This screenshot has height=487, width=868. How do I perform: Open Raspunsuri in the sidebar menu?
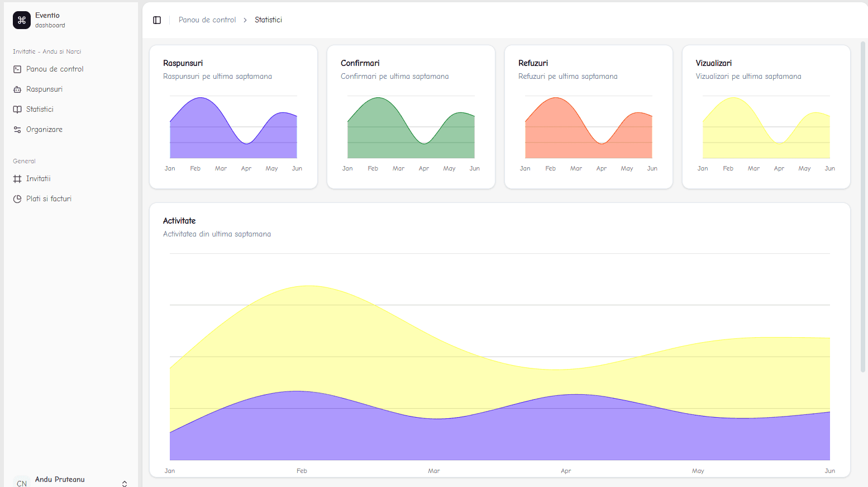(44, 89)
